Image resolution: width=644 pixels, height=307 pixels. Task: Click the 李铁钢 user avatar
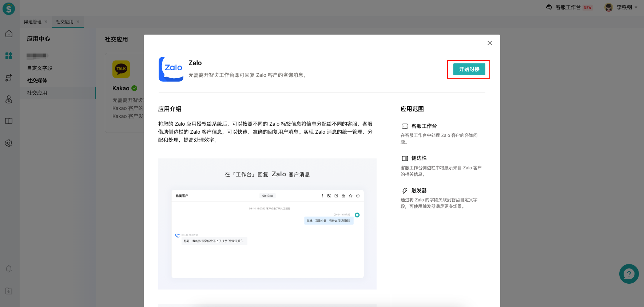click(609, 7)
